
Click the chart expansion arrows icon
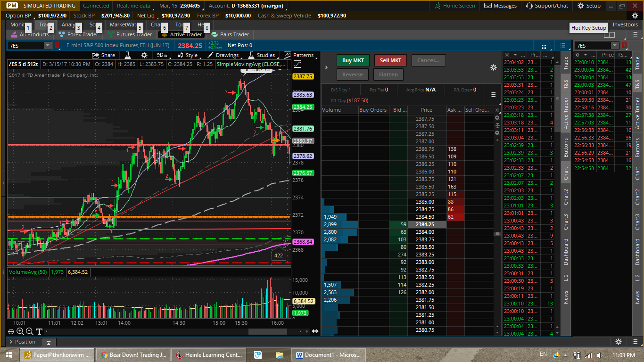pos(315,331)
